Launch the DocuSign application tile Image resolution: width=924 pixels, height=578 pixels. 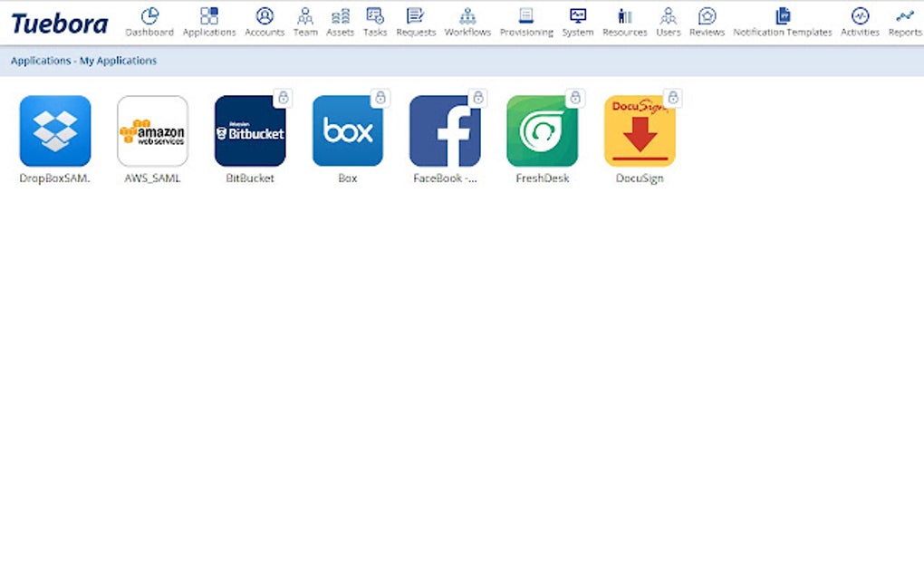tap(640, 130)
